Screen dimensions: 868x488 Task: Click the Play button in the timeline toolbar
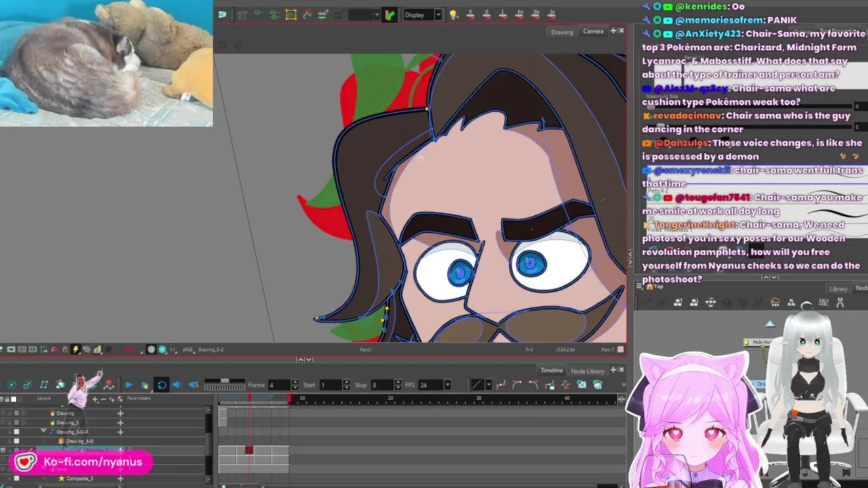[129, 385]
